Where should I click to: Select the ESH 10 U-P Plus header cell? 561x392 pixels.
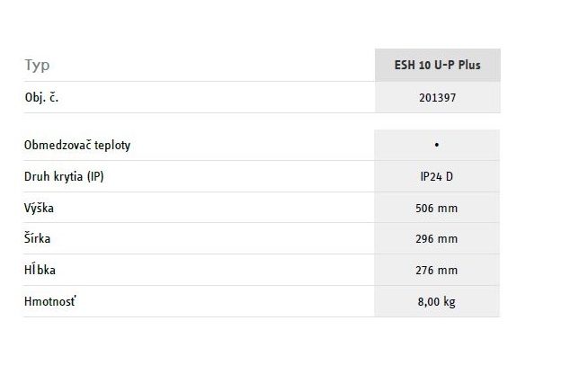437,66
